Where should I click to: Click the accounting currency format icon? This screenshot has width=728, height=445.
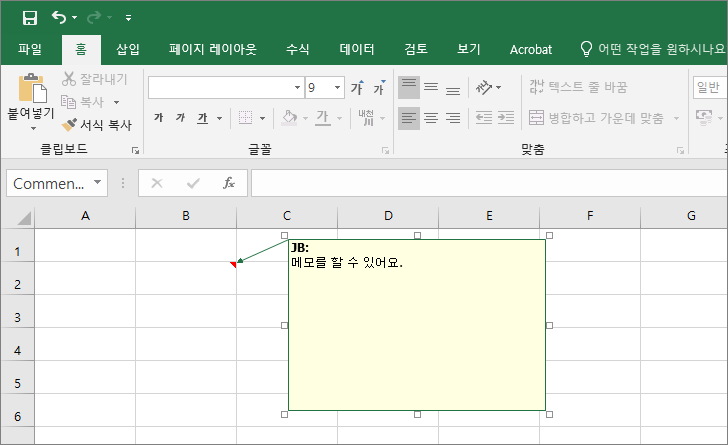pyautogui.click(x=704, y=118)
